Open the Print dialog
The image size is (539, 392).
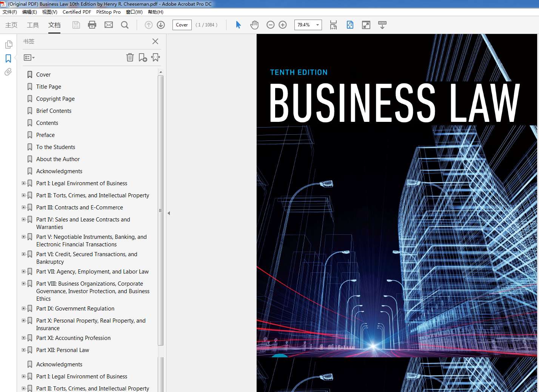92,25
